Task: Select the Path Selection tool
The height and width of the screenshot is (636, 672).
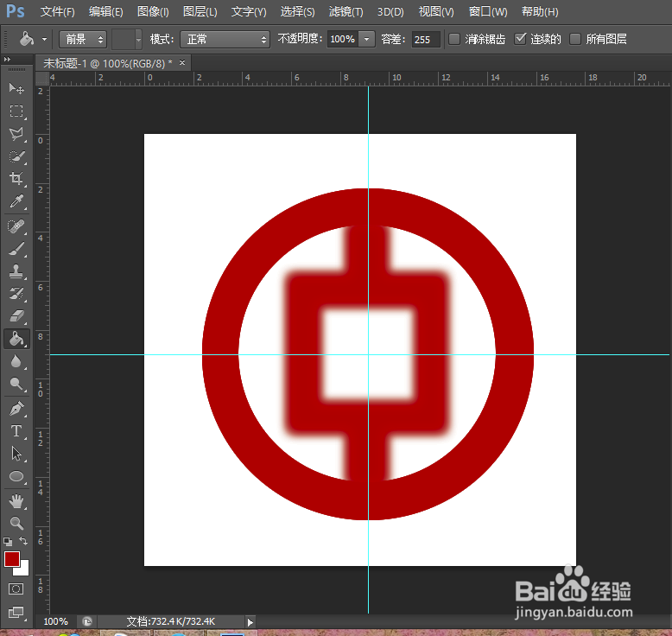Action: coord(16,454)
